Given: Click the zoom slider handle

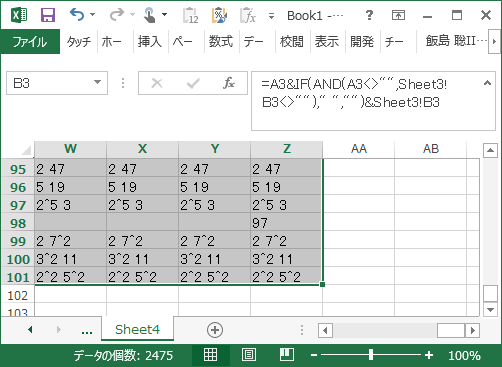Looking at the screenshot, I should [371, 355].
